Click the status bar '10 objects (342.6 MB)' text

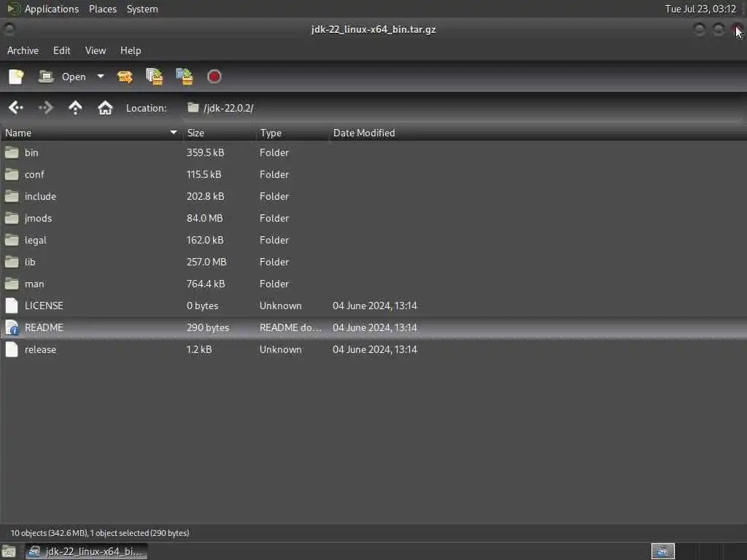49,533
